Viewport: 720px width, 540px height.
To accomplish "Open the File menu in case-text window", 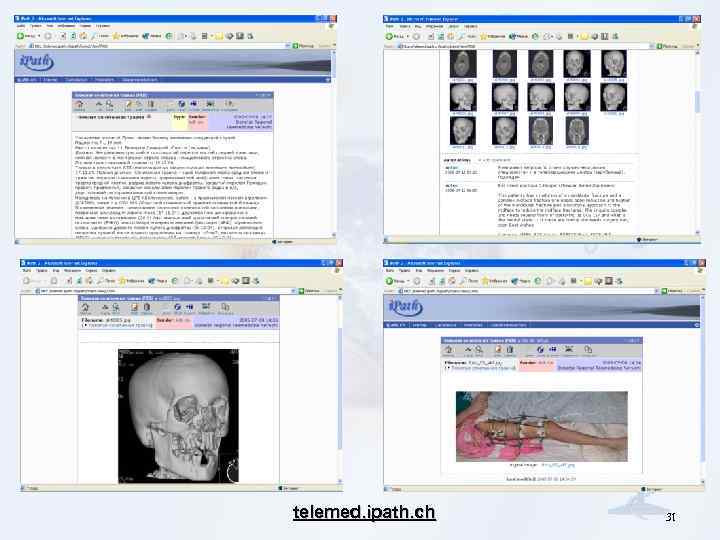I will click(x=22, y=26).
